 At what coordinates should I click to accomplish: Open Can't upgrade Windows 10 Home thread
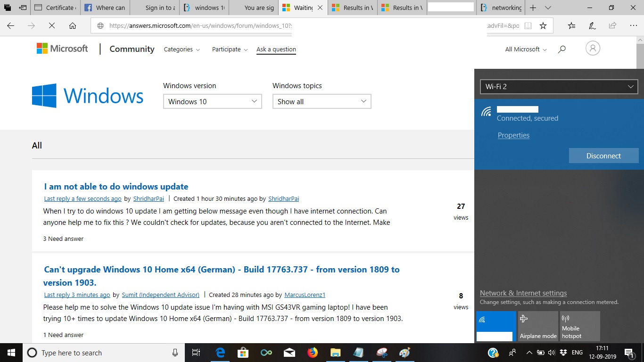point(222,276)
